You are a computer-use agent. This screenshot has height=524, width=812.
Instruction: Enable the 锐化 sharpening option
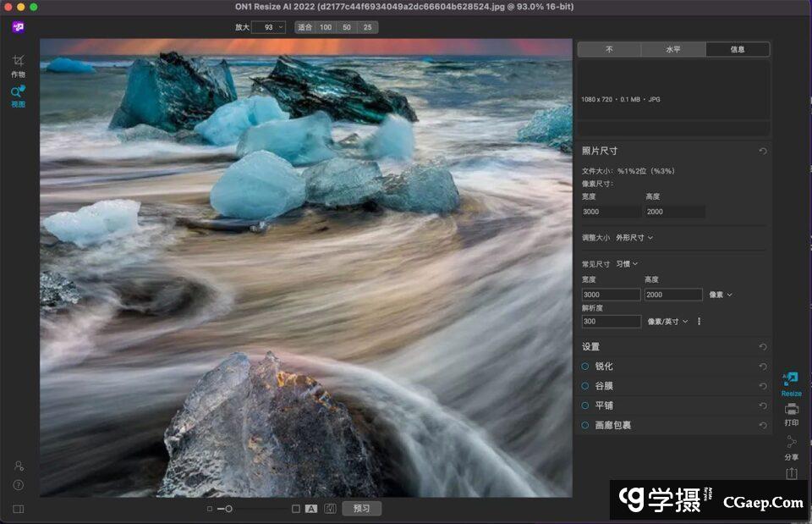click(x=585, y=367)
